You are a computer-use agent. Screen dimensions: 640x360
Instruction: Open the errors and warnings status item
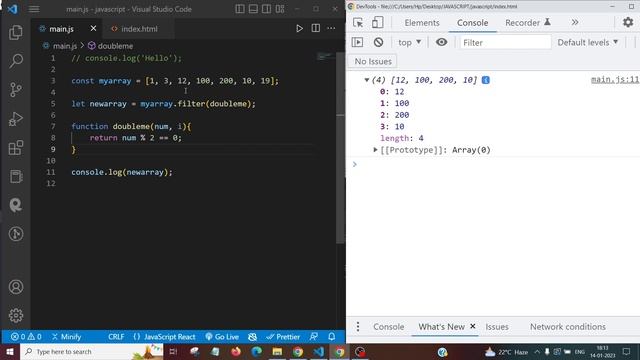(26, 337)
